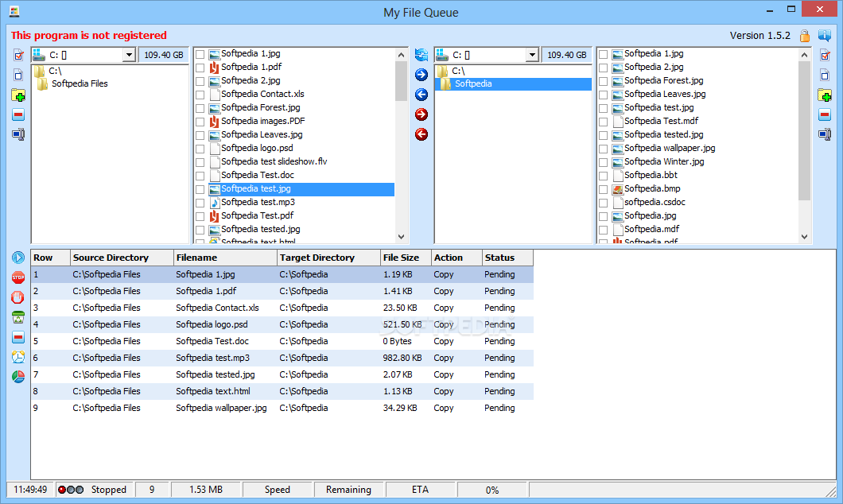This screenshot has height=504, width=843.
Task: Check the Softpedia Test.doc checkbox
Action: (200, 176)
